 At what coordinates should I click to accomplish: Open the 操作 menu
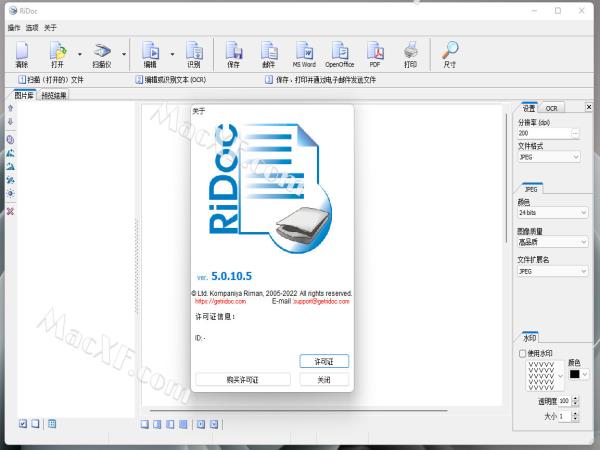coord(14,28)
